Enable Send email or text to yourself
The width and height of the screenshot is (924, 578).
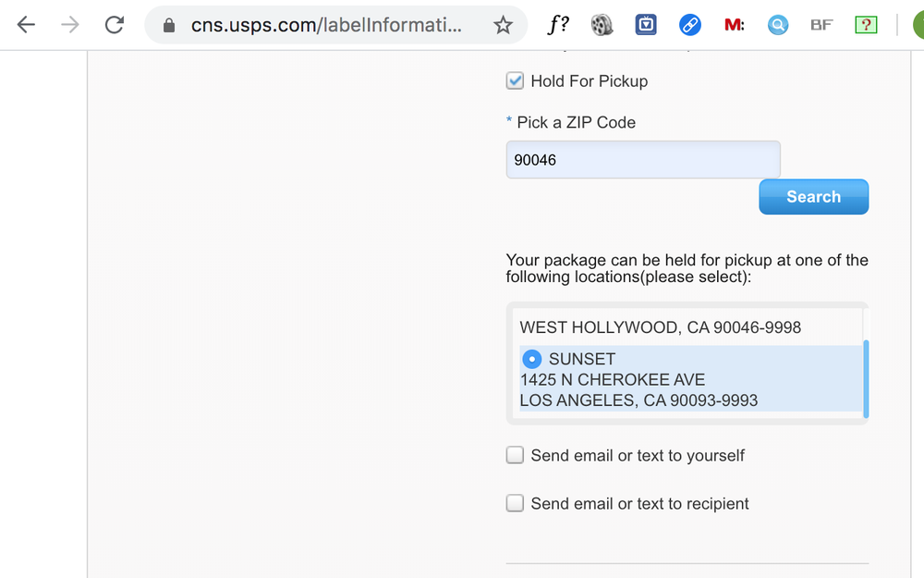click(x=515, y=455)
